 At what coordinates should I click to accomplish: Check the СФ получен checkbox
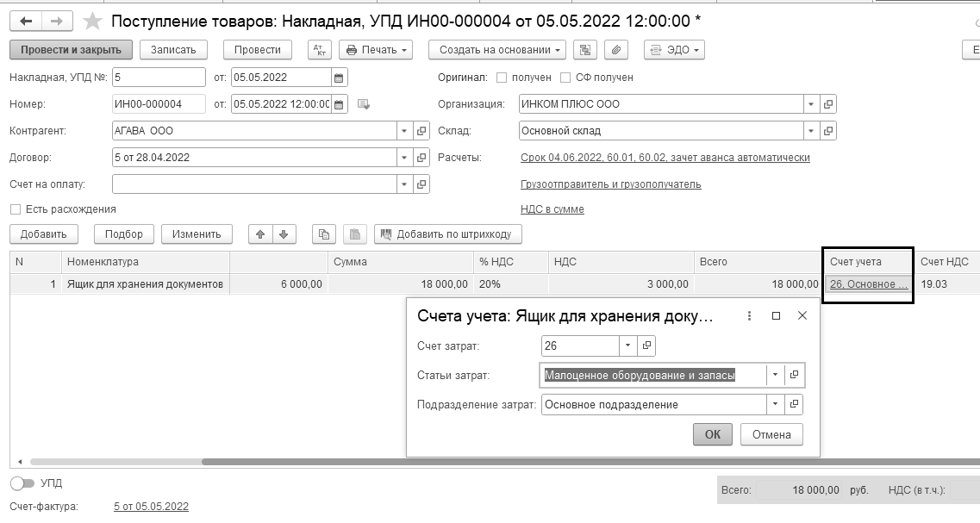coord(565,78)
